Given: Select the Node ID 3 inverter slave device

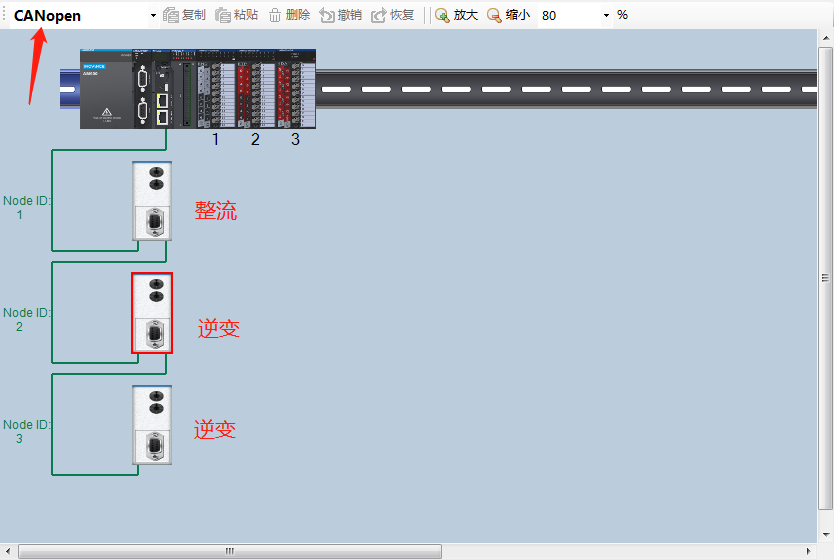Looking at the screenshot, I should (x=152, y=425).
